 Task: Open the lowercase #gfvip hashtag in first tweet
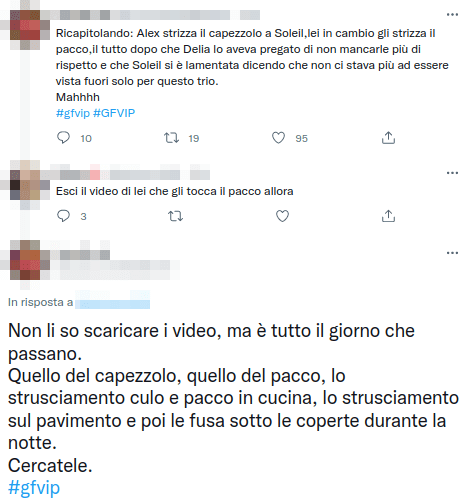(x=73, y=113)
